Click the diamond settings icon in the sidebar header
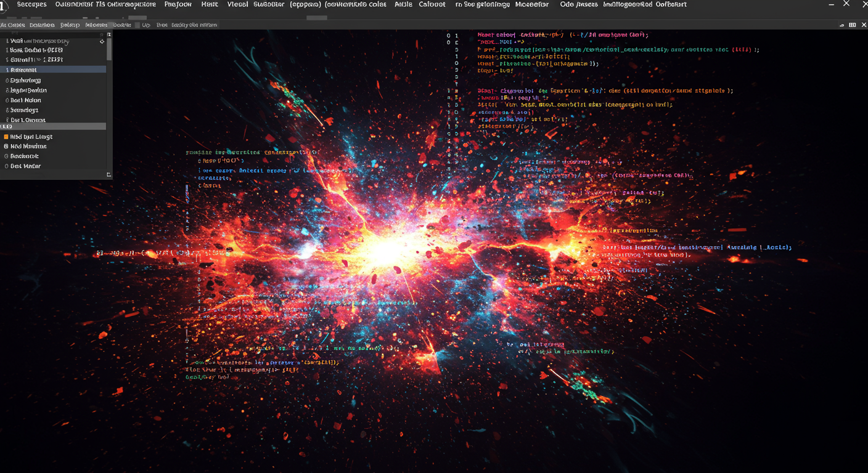Image resolution: width=868 pixels, height=473 pixels. (102, 42)
